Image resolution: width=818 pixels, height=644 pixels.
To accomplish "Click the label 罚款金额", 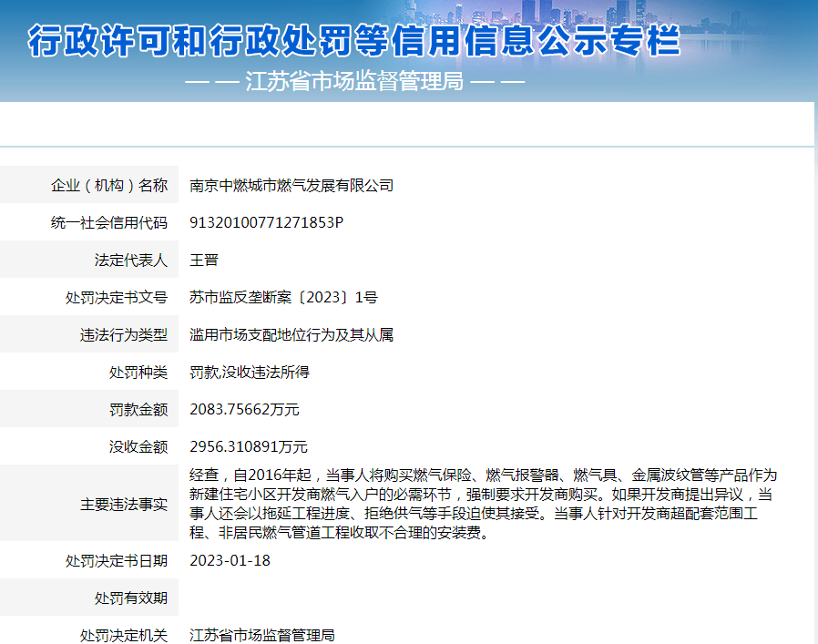I will (138, 410).
